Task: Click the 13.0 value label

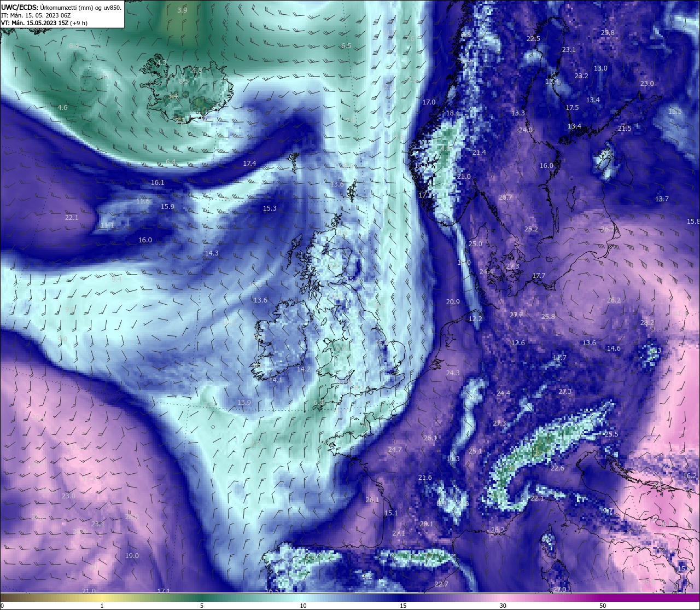Action: 600,68
